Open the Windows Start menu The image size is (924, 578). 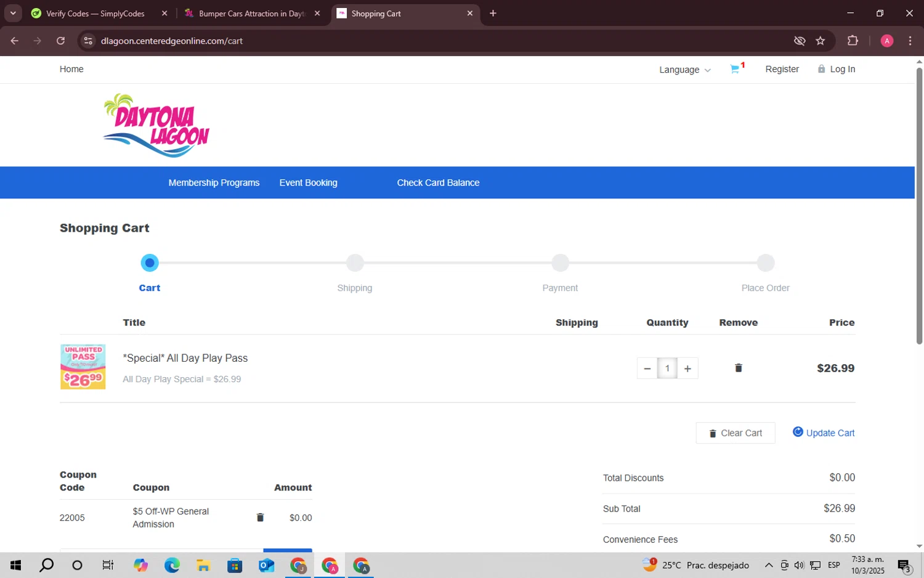coord(16,565)
